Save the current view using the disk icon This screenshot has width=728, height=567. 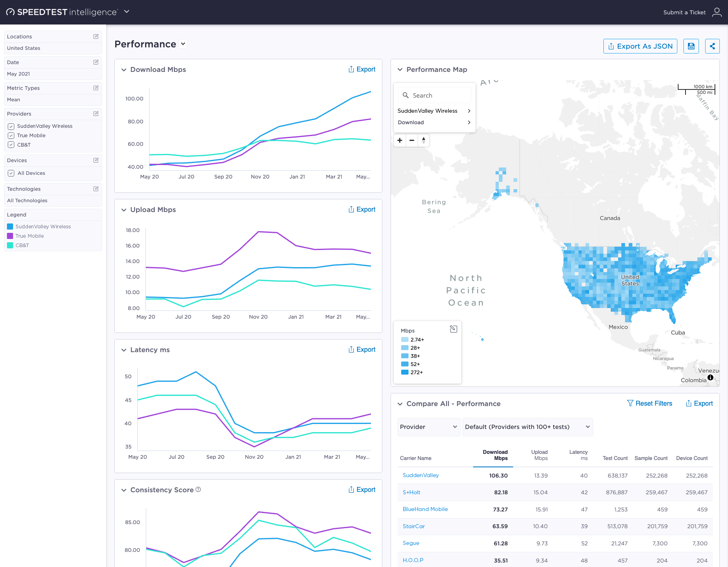691,46
